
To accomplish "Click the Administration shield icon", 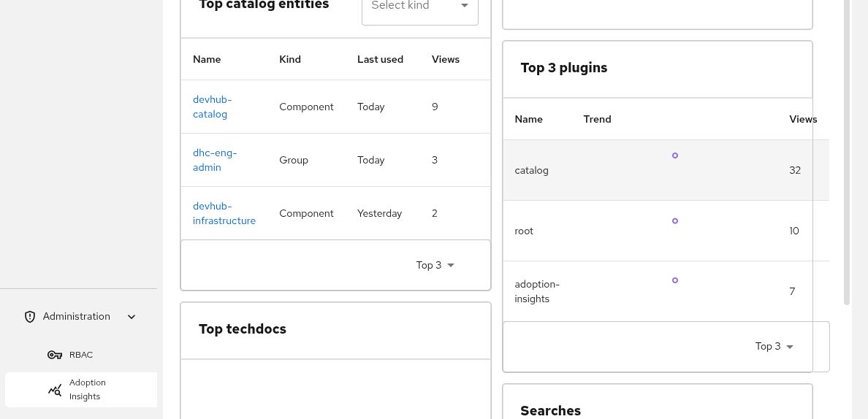I will tap(30, 317).
